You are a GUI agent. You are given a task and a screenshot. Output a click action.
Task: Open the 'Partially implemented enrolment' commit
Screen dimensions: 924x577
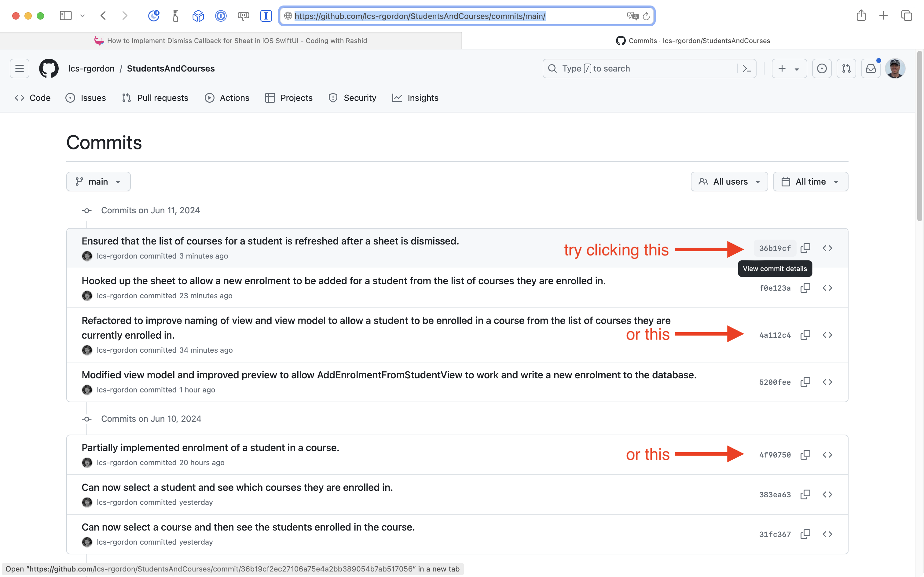coord(210,447)
